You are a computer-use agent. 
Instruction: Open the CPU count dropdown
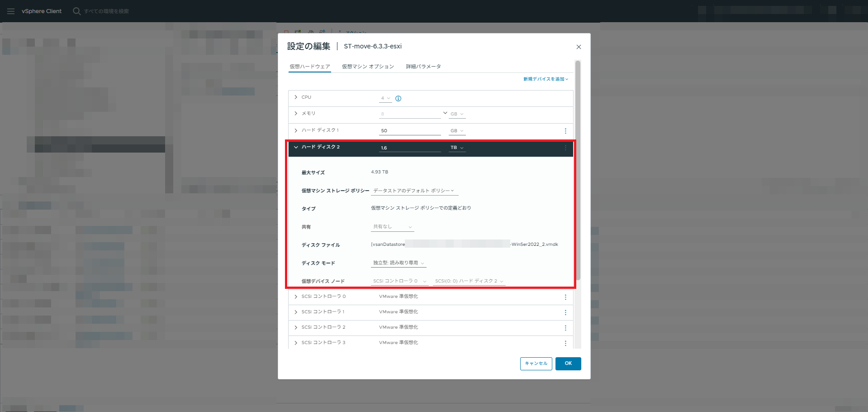pos(385,98)
